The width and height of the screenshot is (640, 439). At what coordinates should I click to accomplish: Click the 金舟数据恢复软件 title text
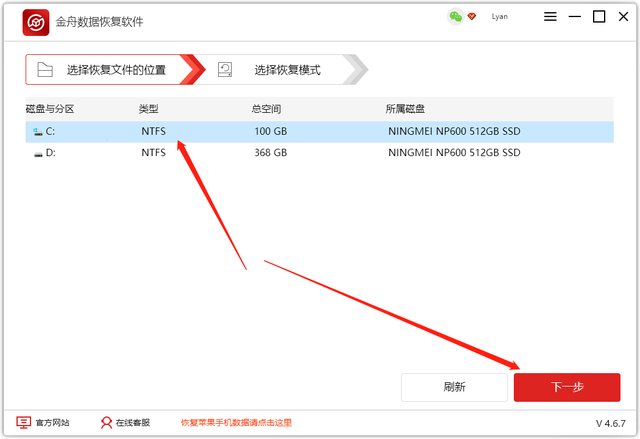point(99,22)
